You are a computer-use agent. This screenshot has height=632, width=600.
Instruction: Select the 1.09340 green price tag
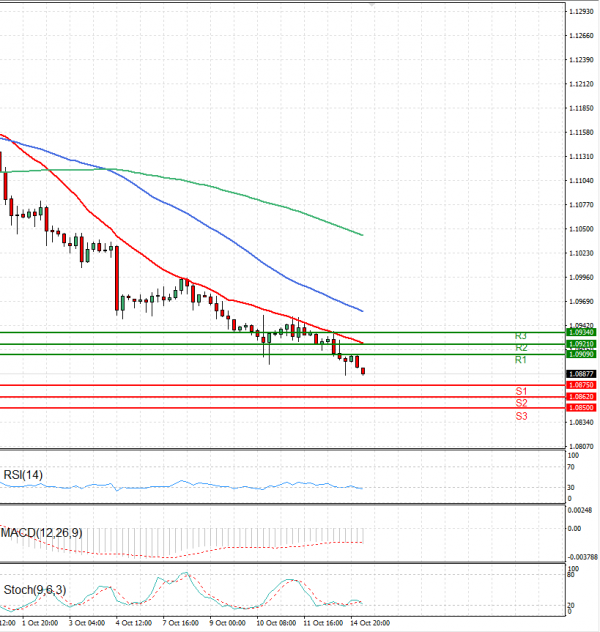coord(581,332)
